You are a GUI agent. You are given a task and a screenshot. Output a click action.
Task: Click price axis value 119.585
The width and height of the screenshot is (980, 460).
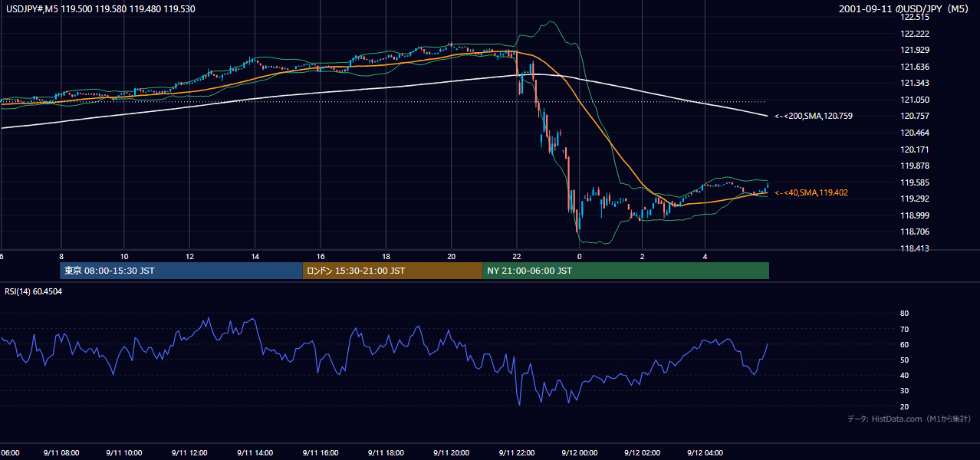[916, 182]
